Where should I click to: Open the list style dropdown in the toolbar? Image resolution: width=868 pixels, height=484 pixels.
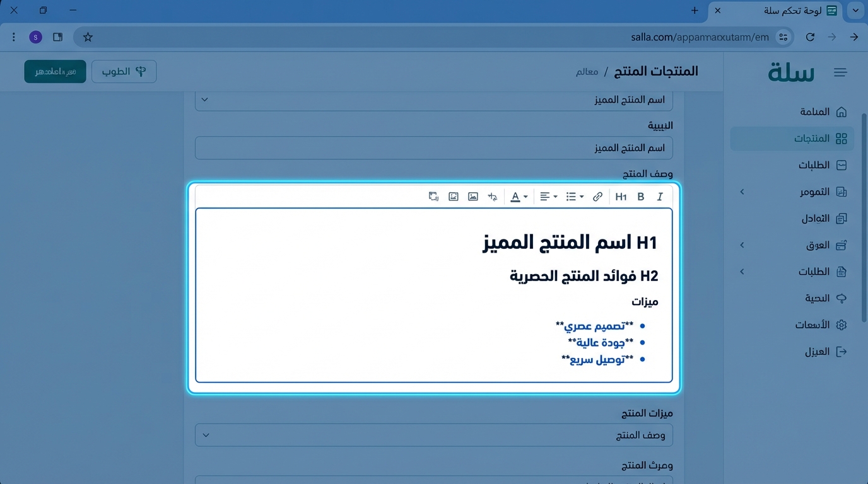[x=574, y=197]
